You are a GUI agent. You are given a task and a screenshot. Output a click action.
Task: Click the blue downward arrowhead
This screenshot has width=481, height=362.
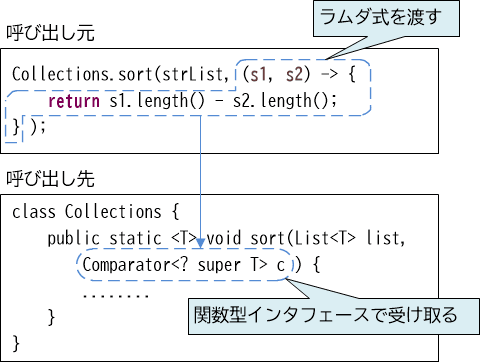pos(200,243)
